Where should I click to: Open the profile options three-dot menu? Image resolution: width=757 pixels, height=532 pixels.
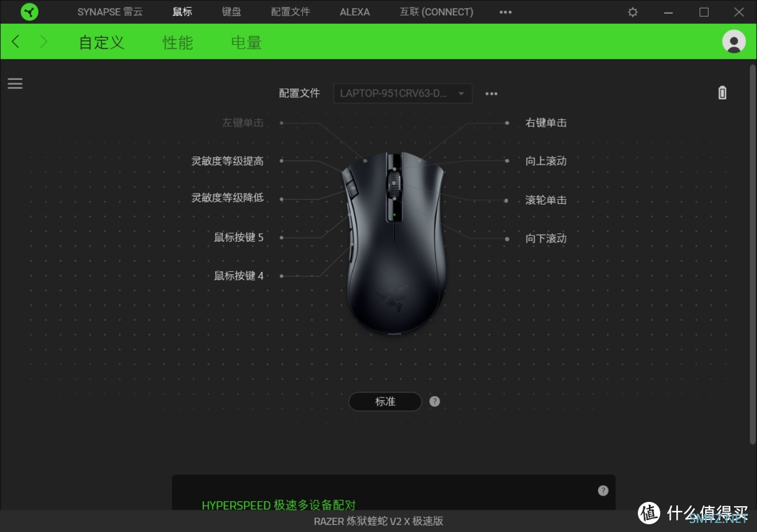click(491, 94)
